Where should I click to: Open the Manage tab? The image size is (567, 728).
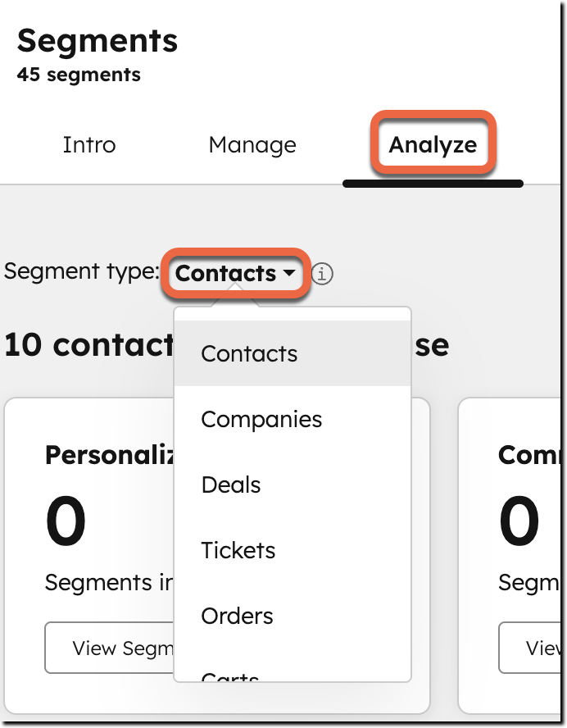[x=252, y=145]
